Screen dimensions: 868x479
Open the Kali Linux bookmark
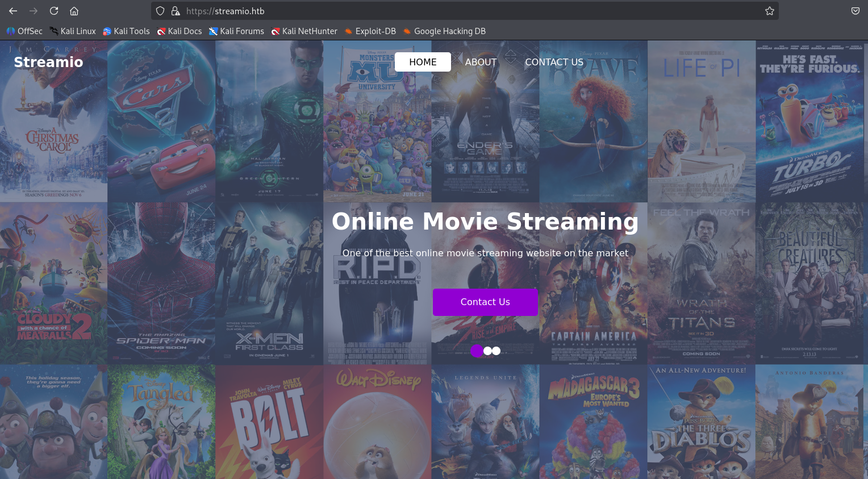click(73, 31)
